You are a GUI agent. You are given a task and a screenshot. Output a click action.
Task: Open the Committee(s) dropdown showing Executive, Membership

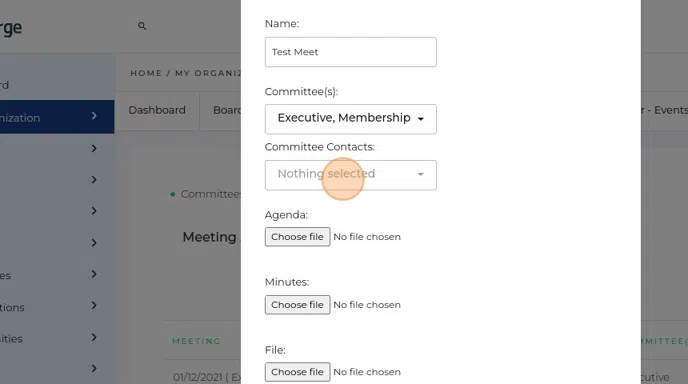tap(351, 119)
